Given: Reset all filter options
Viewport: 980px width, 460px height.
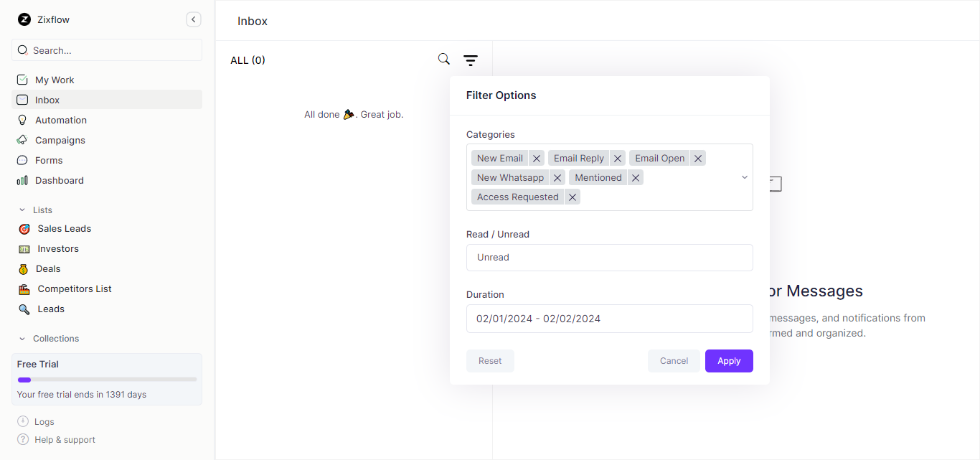Looking at the screenshot, I should pyautogui.click(x=490, y=361).
